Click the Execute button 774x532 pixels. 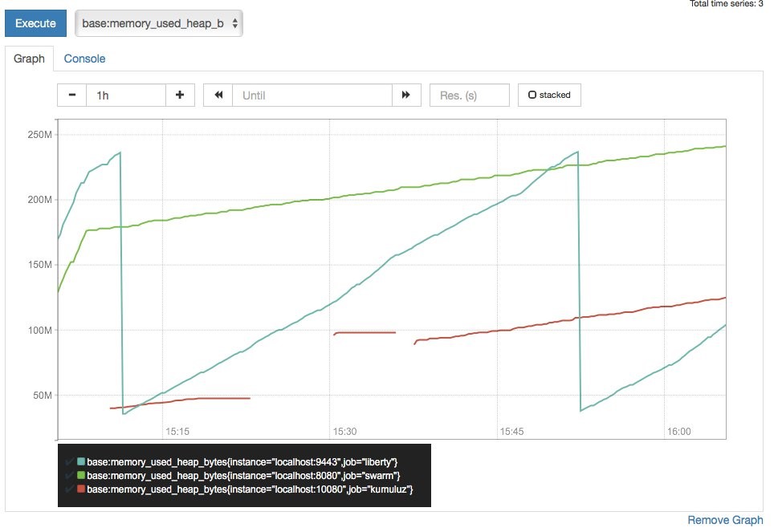[35, 23]
